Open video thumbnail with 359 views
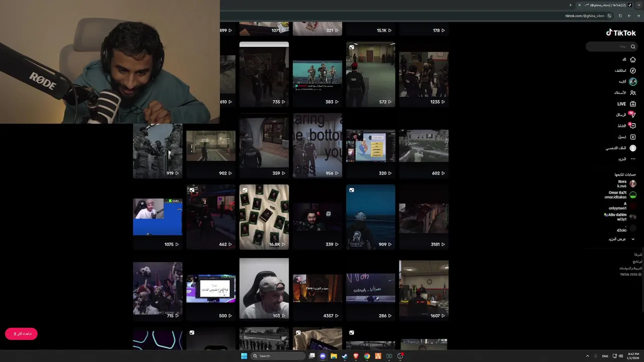The image size is (644, 362). [x=264, y=145]
